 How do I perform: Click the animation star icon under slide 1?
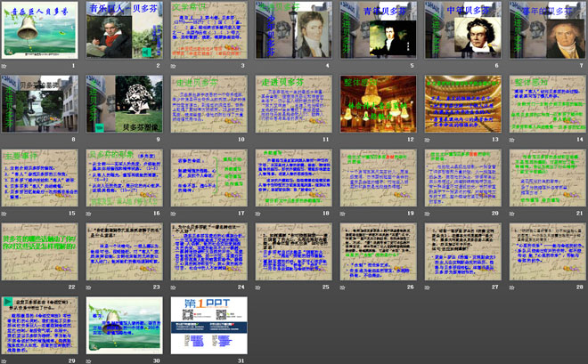point(4,66)
